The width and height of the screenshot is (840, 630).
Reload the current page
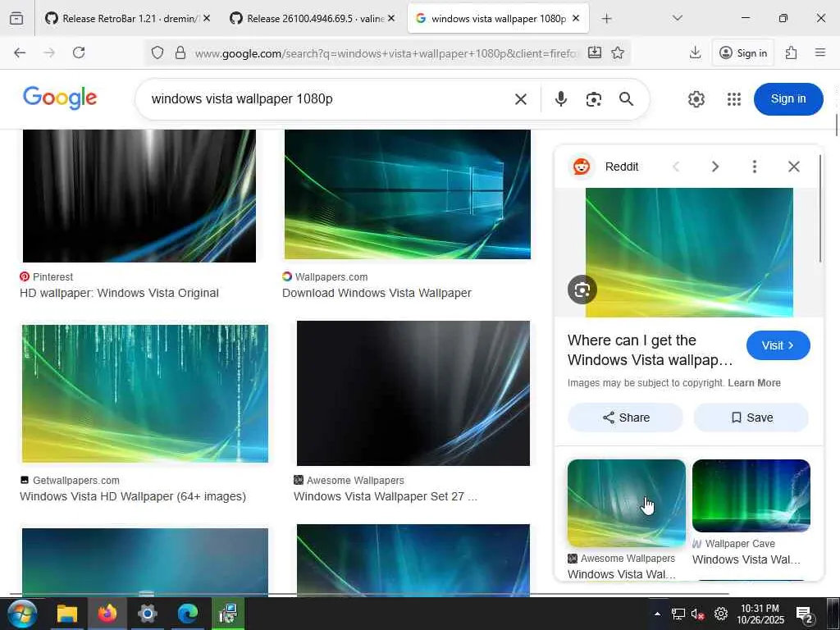[79, 52]
